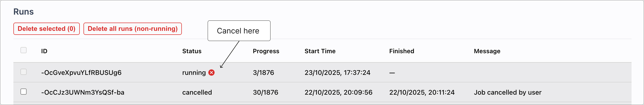Toggle the select-all checkbox in table header
The width and height of the screenshot is (644, 105).
(x=24, y=50)
